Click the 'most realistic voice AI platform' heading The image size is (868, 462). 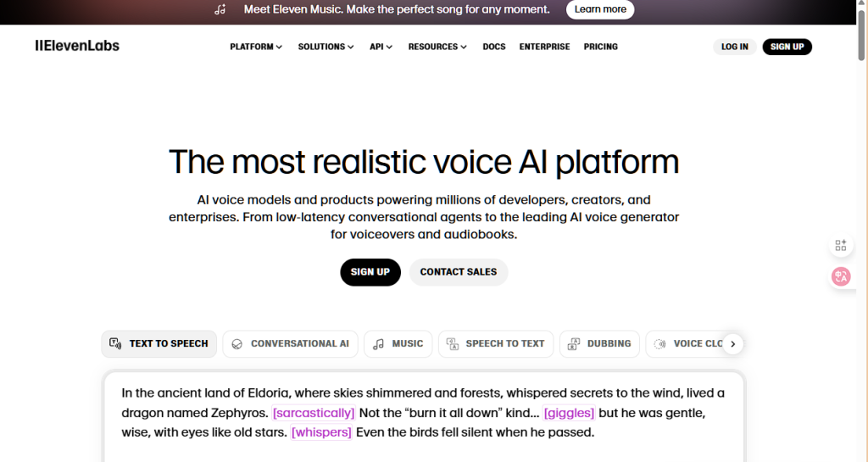click(x=424, y=162)
